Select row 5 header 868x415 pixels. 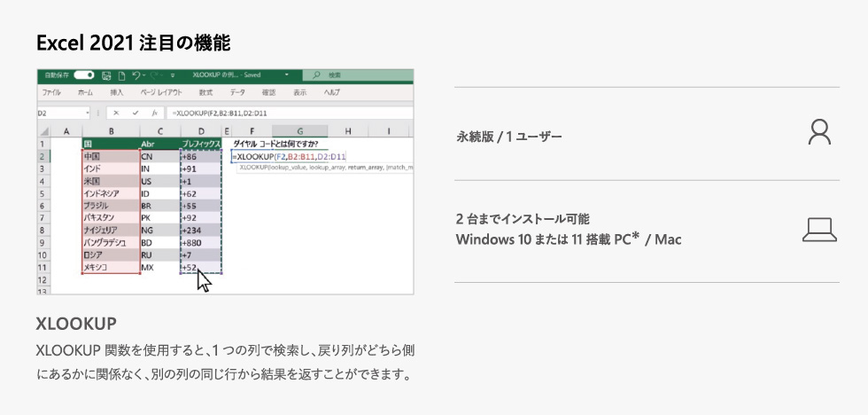point(43,193)
